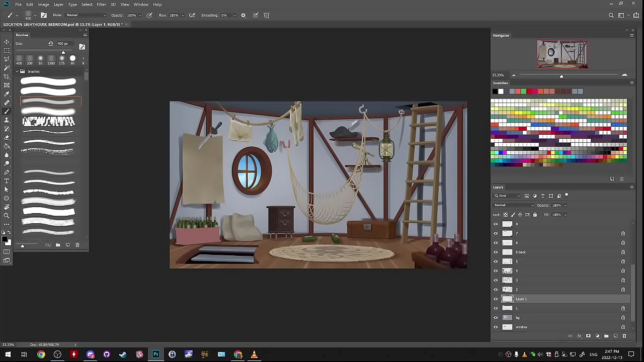Delete the selected layer with trash icon

pos(624,336)
